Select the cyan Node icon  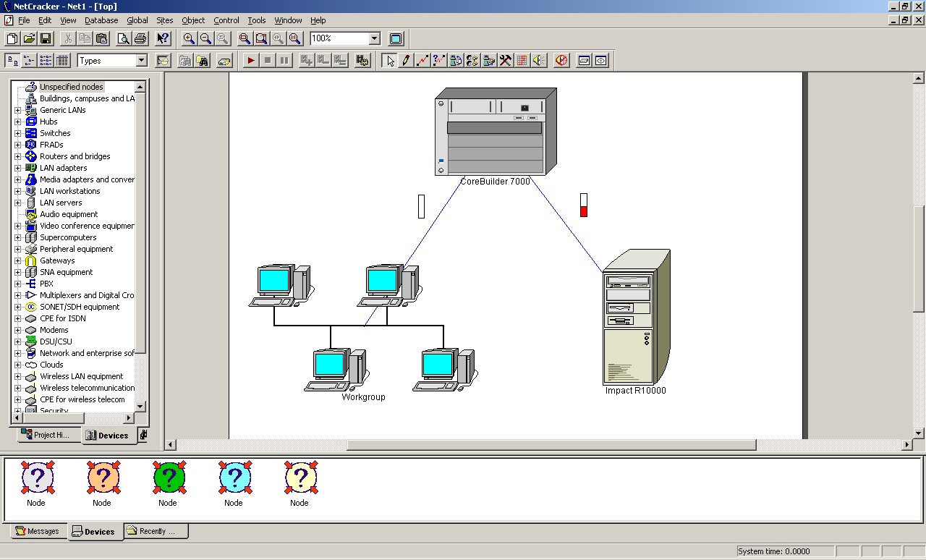234,478
